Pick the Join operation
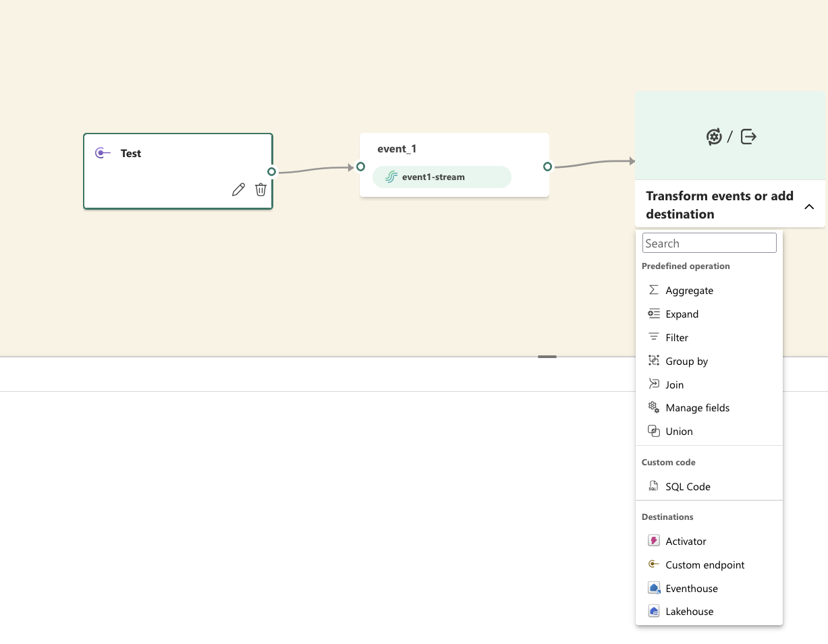Screen dimensions: 828x644 674,385
